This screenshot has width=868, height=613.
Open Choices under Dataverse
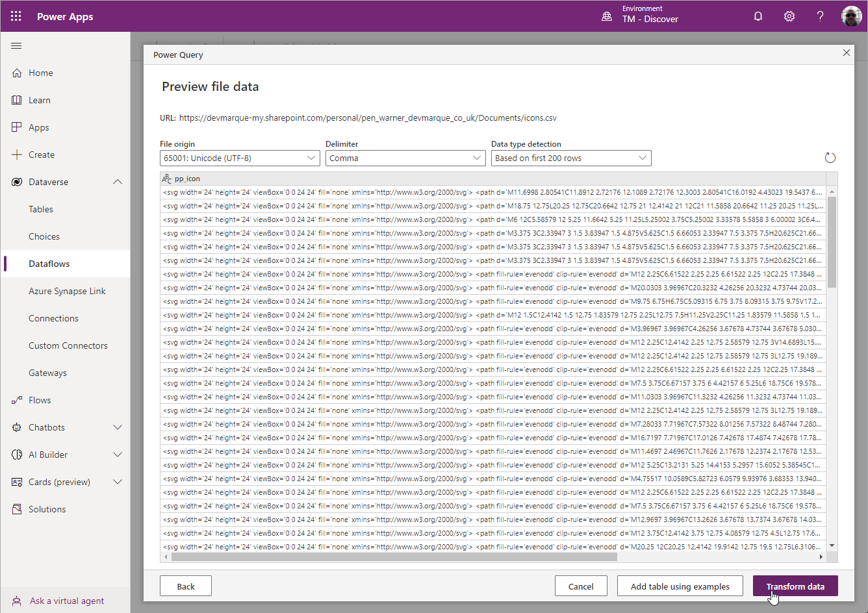coord(44,236)
